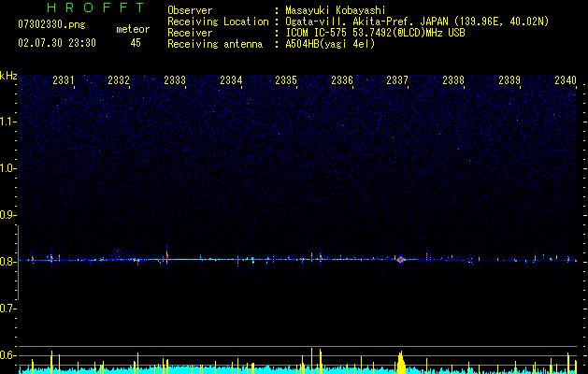
Task: Click the tall yellow intensity peak near 2337
Action: [401, 363]
